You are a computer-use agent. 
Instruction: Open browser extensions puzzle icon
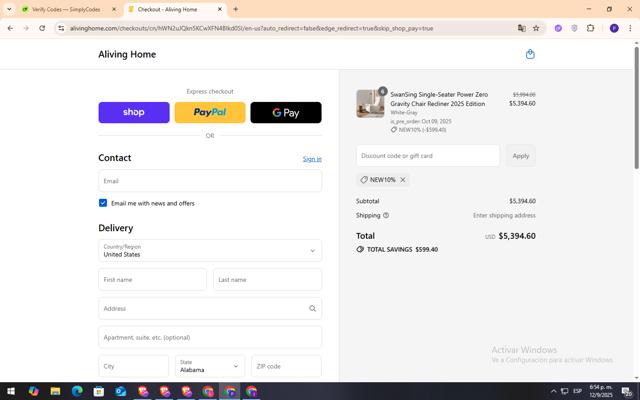coord(590,28)
